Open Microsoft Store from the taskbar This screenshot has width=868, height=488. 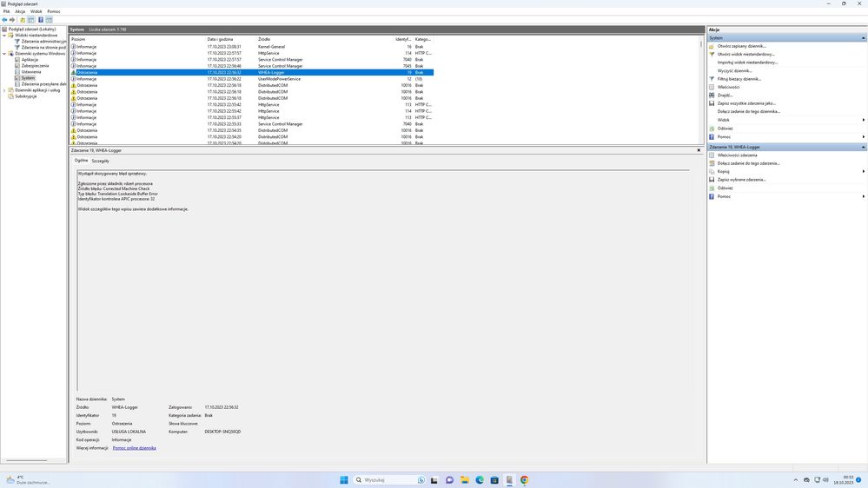pos(494,479)
